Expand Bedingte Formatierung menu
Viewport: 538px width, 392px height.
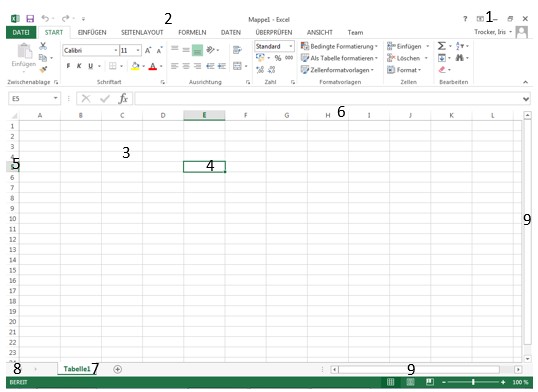[x=339, y=46]
